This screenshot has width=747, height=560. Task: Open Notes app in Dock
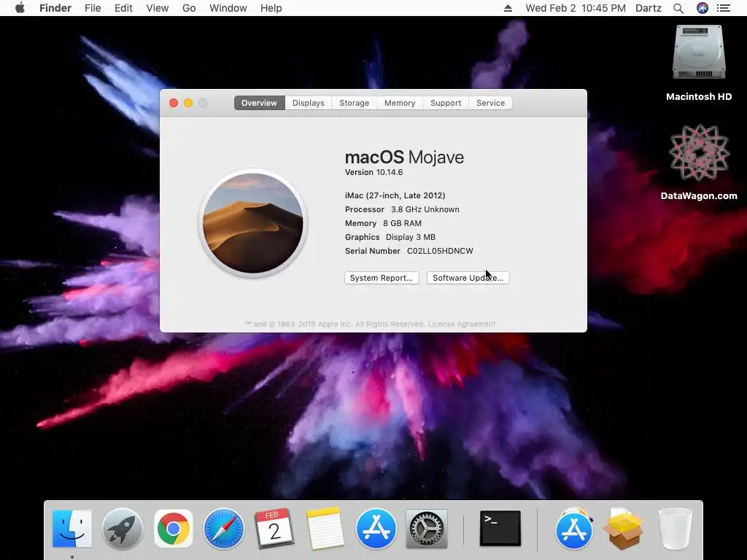pyautogui.click(x=325, y=528)
